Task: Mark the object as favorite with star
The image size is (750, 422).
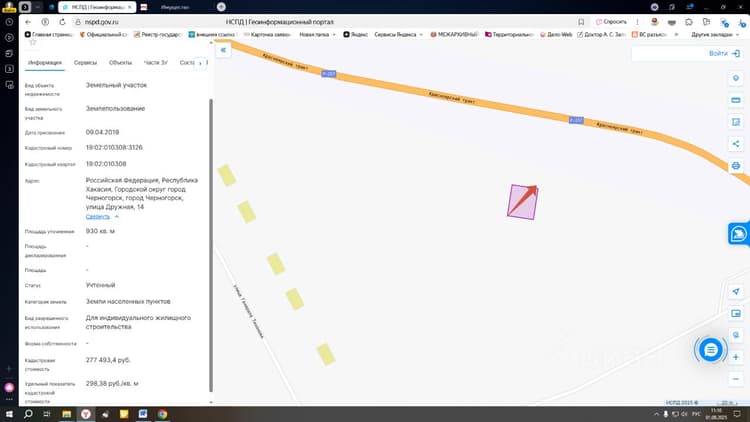Action: coord(33,43)
